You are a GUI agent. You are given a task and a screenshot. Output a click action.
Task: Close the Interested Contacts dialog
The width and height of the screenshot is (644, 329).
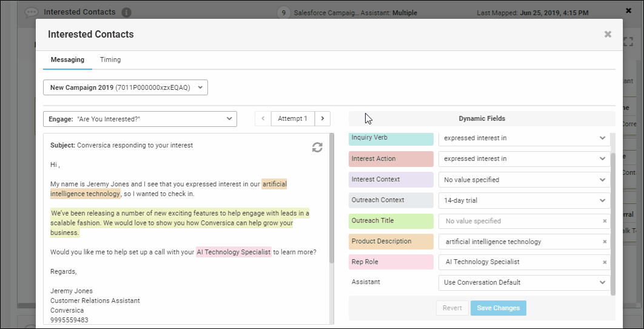coord(608,35)
